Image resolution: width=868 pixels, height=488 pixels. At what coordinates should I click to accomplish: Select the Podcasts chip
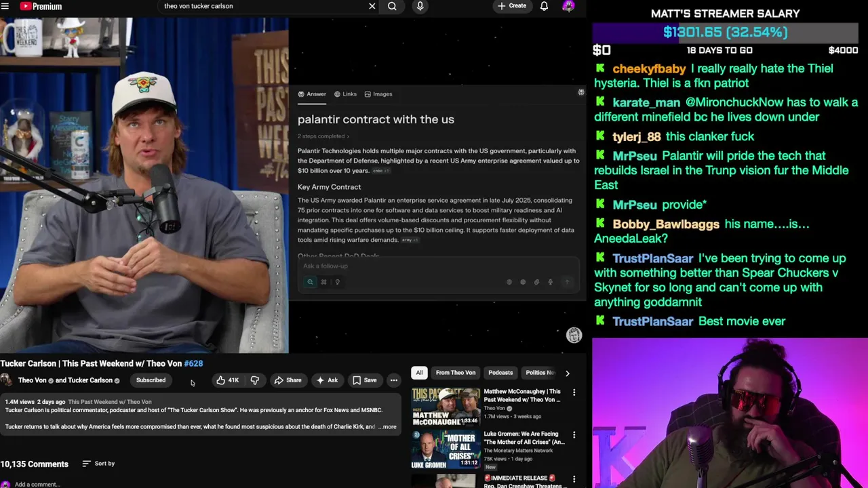pyautogui.click(x=500, y=373)
